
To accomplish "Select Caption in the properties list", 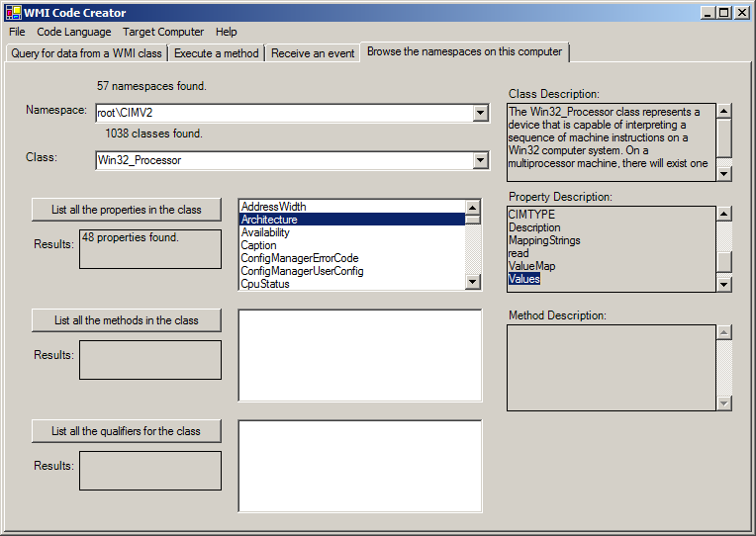I will tap(352, 245).
